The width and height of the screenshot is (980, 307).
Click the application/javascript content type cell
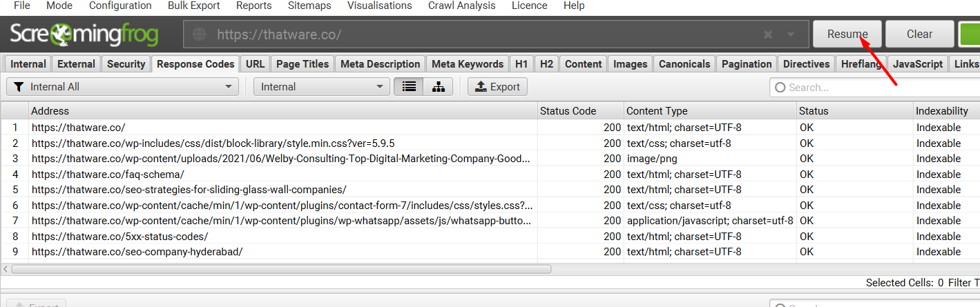point(710,221)
